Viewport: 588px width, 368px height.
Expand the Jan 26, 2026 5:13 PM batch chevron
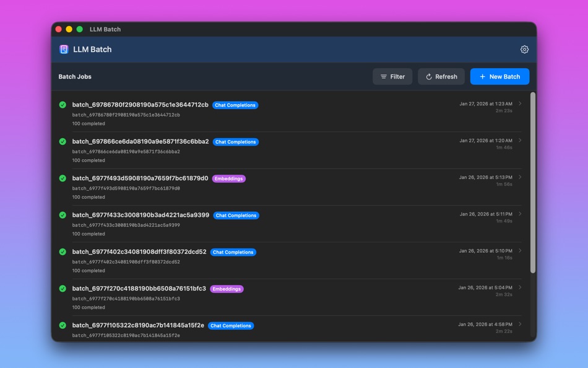pyautogui.click(x=520, y=177)
